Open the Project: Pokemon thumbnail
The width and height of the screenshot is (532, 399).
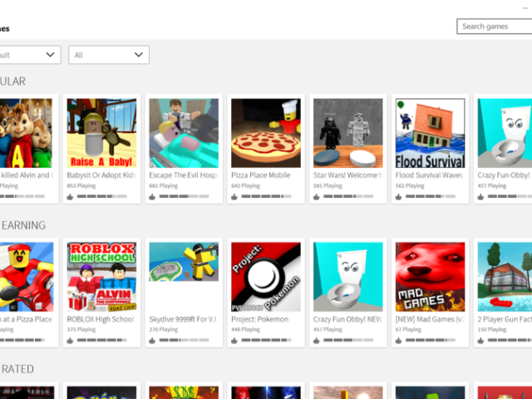(266, 277)
